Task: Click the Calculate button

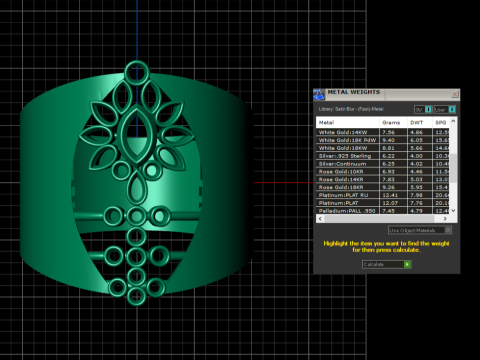Action: [387, 264]
